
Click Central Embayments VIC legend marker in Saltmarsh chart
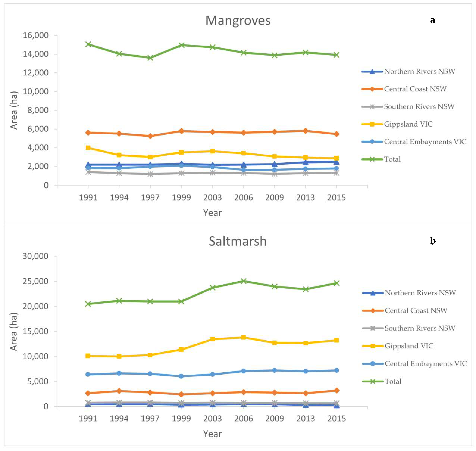[373, 364]
